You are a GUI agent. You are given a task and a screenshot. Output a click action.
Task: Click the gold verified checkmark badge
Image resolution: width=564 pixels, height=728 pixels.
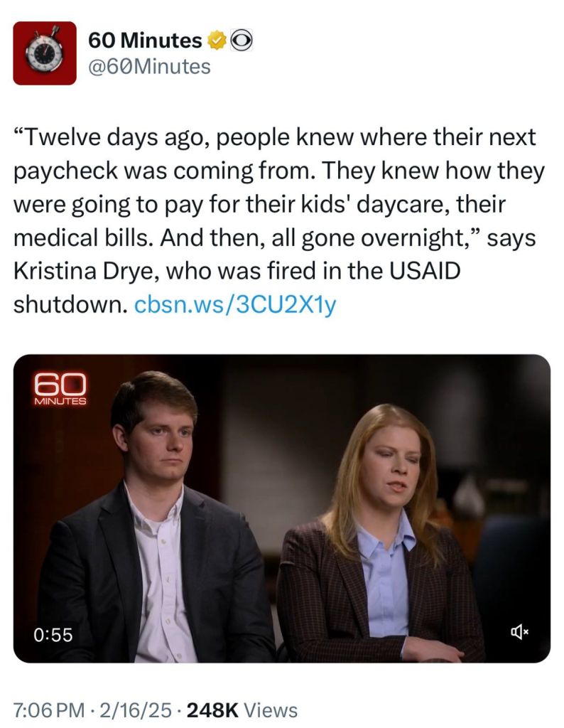[216, 41]
